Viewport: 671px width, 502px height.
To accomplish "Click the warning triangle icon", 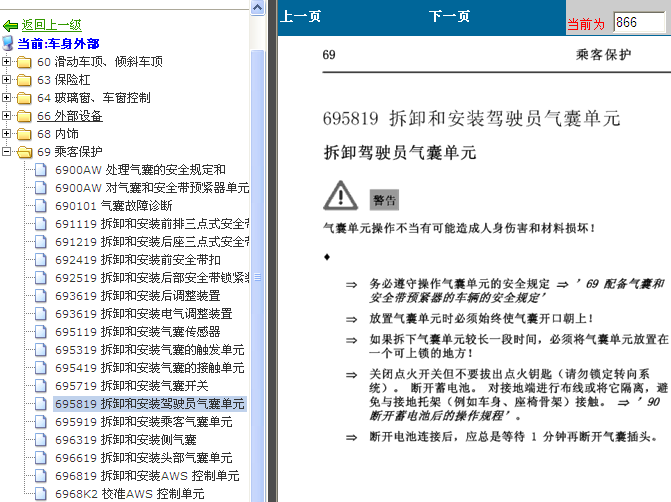I will [x=341, y=196].
